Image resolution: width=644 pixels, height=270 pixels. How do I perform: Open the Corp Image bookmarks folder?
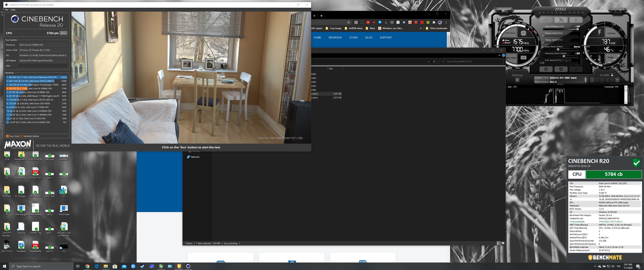click(333, 28)
